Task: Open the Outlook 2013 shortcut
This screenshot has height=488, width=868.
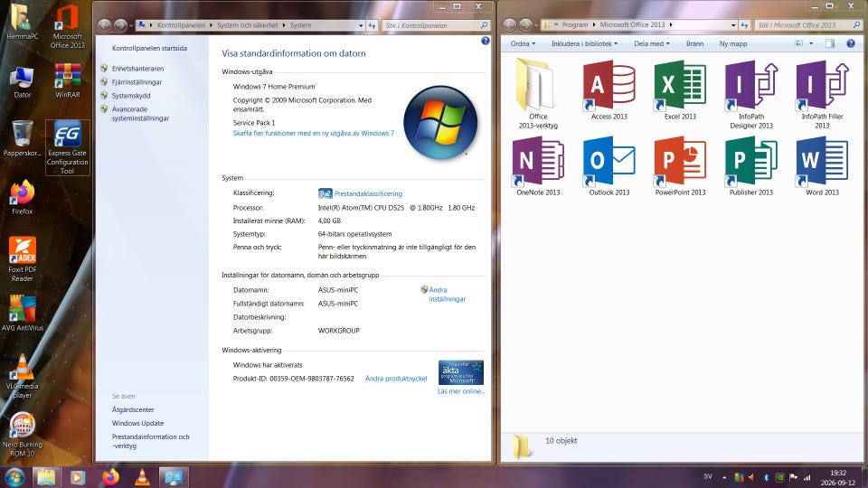Action: 609,166
